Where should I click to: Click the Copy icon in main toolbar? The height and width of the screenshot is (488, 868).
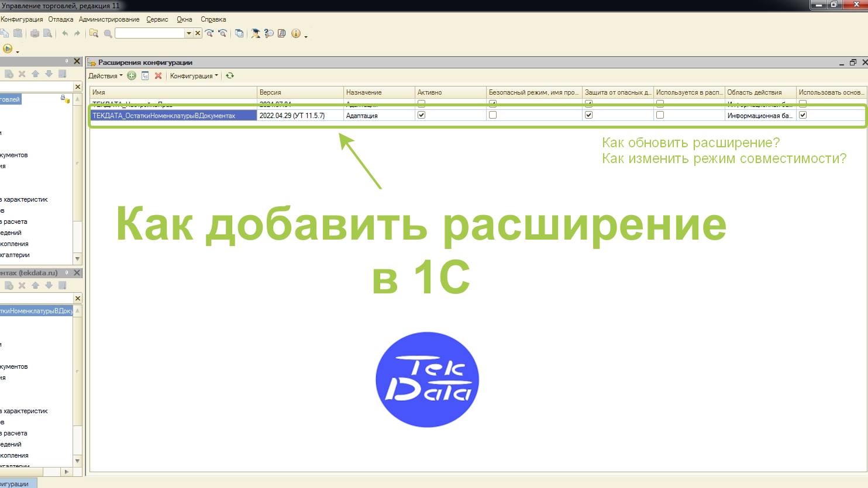[5, 33]
